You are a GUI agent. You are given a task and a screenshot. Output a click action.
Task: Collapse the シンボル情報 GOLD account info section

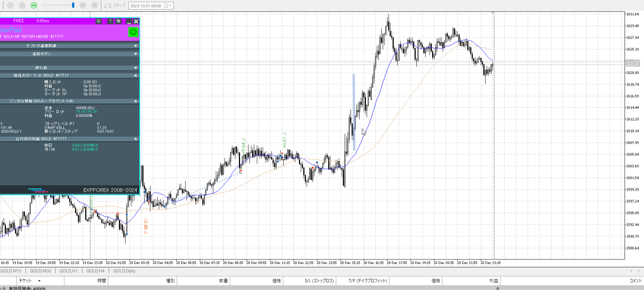click(135, 101)
